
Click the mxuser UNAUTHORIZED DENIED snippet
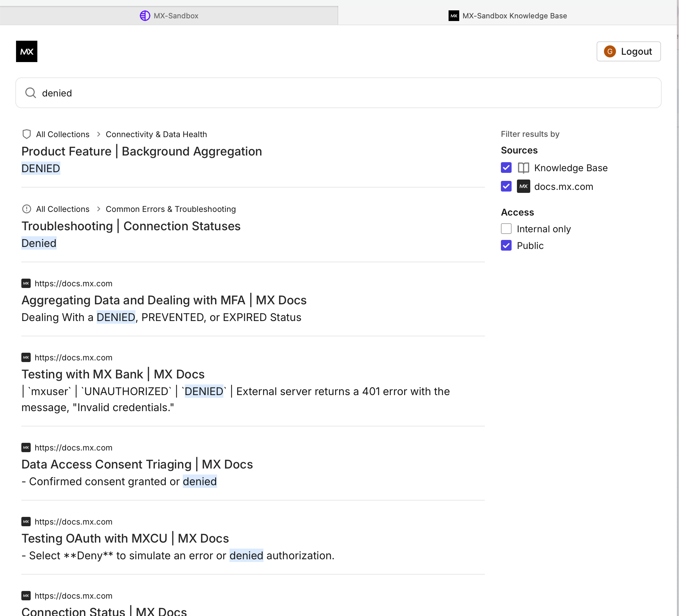point(236,399)
